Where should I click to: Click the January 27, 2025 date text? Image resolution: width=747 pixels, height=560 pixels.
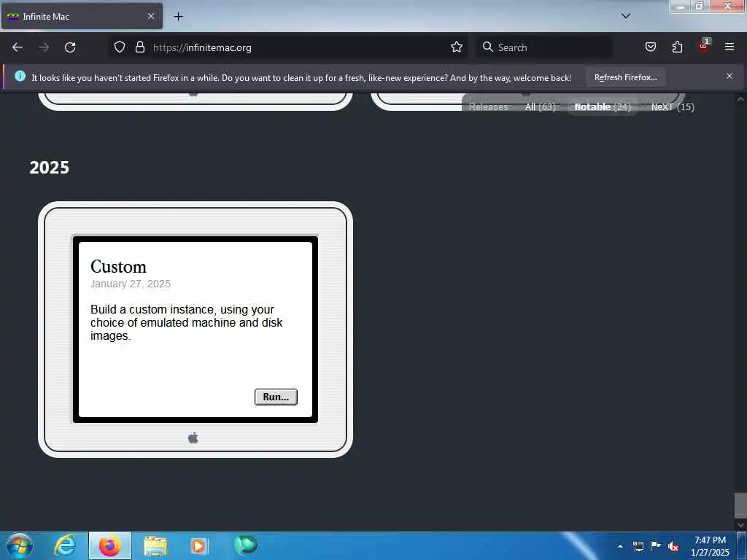tap(131, 284)
